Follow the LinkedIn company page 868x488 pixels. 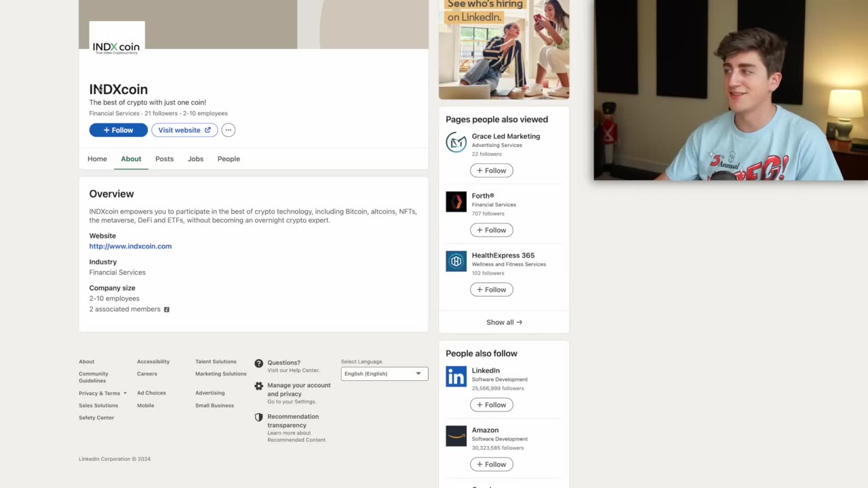tap(492, 405)
